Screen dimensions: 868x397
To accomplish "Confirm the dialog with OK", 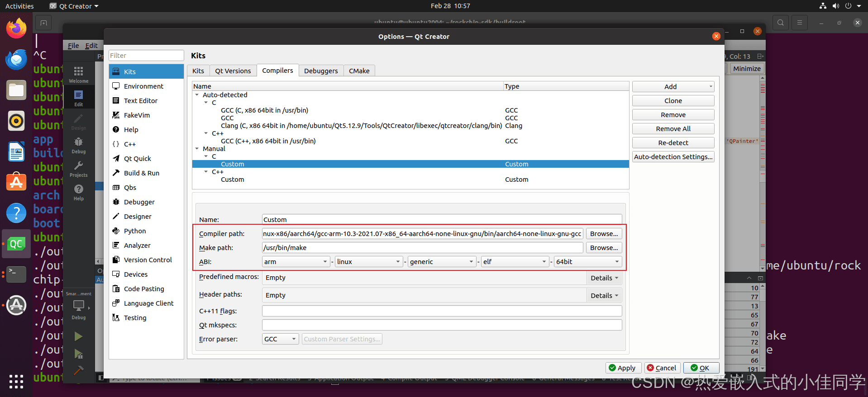I will pyautogui.click(x=701, y=368).
